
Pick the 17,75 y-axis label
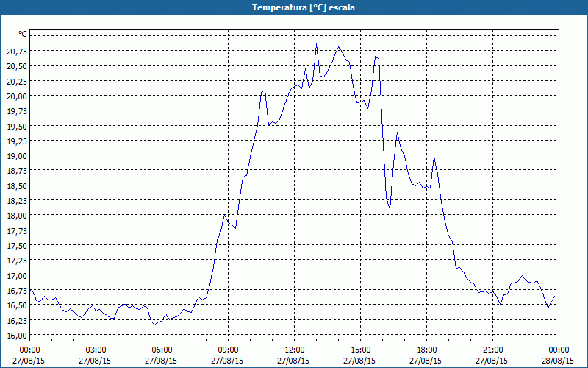tap(17, 231)
